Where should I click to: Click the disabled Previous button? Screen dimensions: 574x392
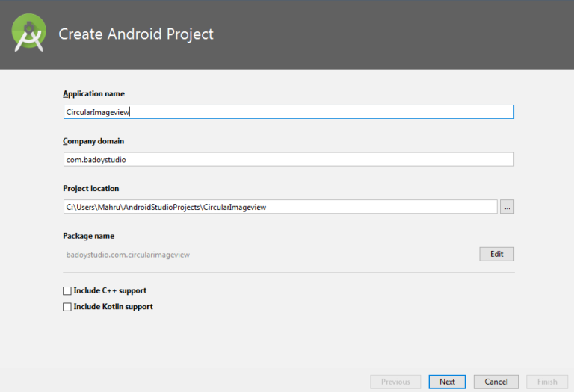395,382
